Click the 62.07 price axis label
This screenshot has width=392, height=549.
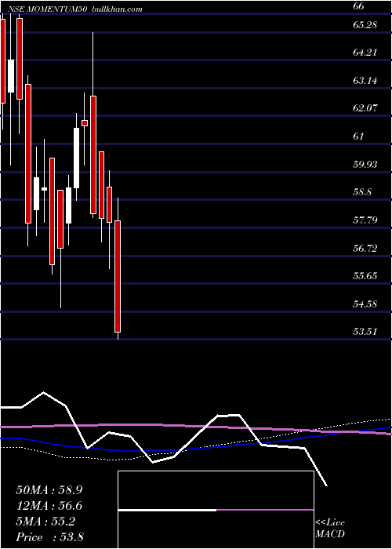click(365, 108)
